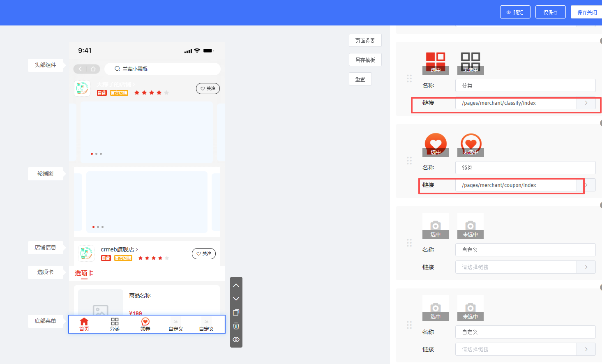Edit the 名称 field in the lower 自定义 card

pos(526,332)
